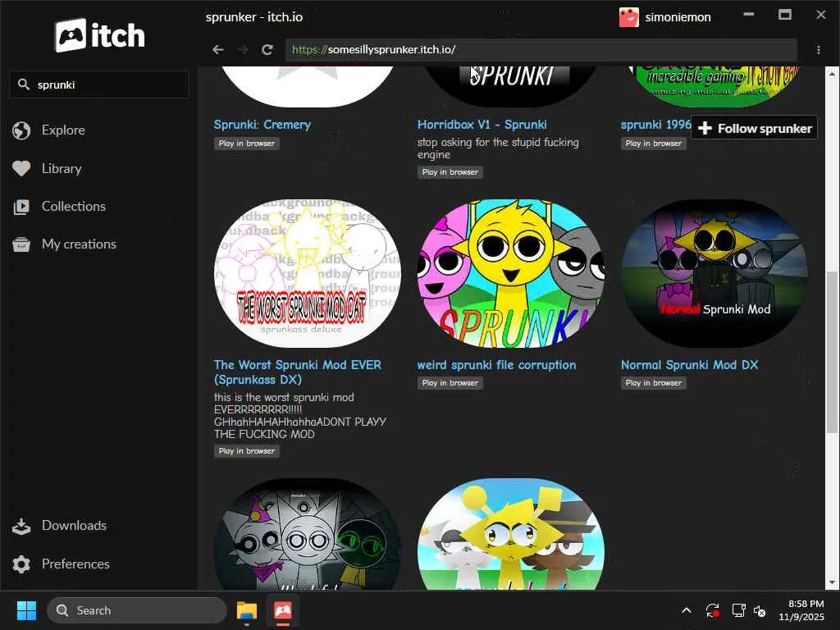Click the simoniemon username

pyautogui.click(x=678, y=17)
